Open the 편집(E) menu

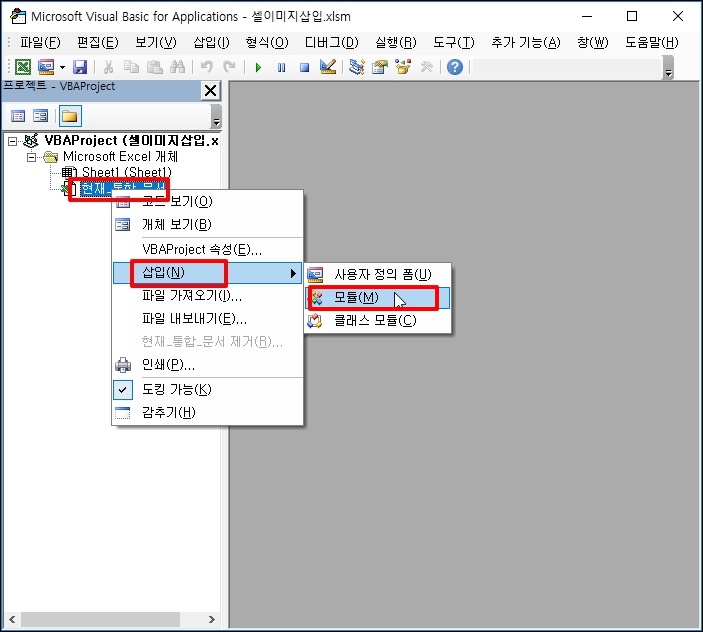click(x=98, y=43)
